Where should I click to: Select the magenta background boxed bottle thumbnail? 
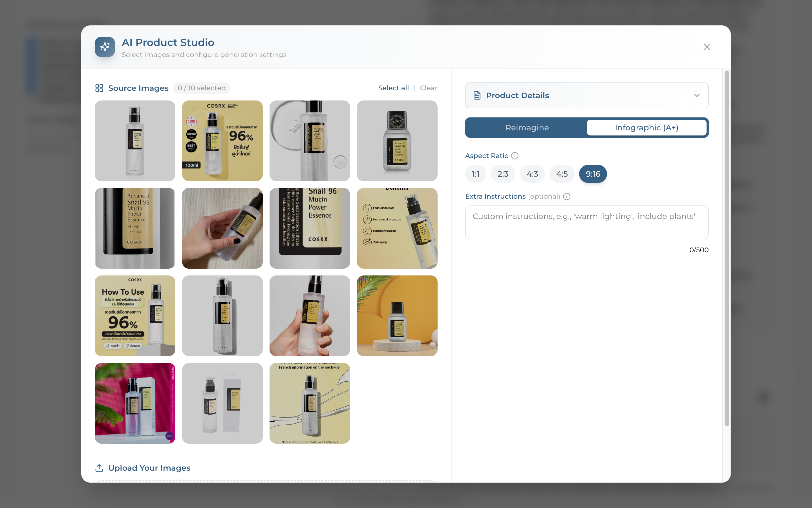[x=135, y=403]
